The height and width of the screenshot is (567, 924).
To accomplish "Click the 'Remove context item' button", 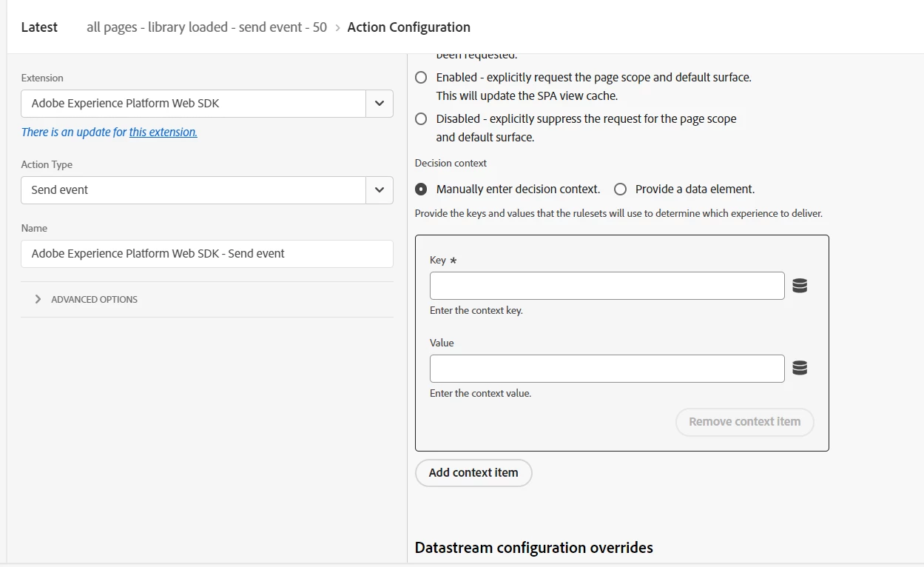I will [x=744, y=422].
